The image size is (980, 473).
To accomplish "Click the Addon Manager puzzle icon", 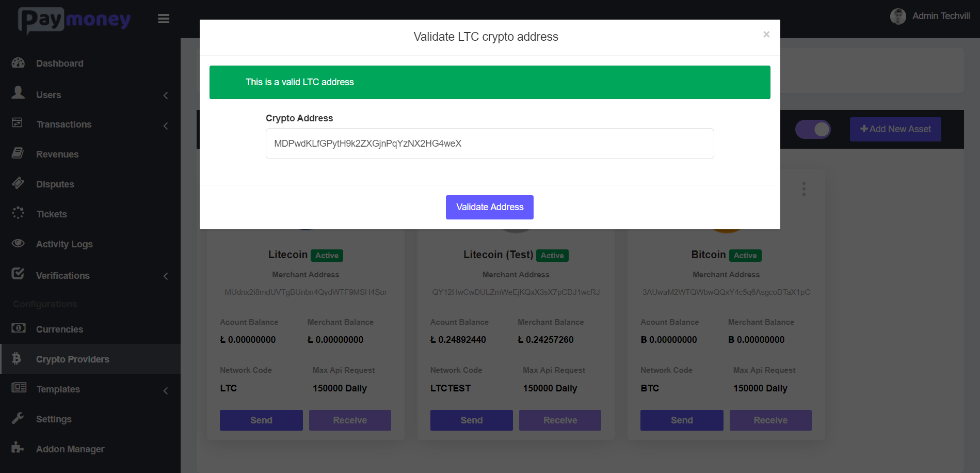I will click(18, 448).
